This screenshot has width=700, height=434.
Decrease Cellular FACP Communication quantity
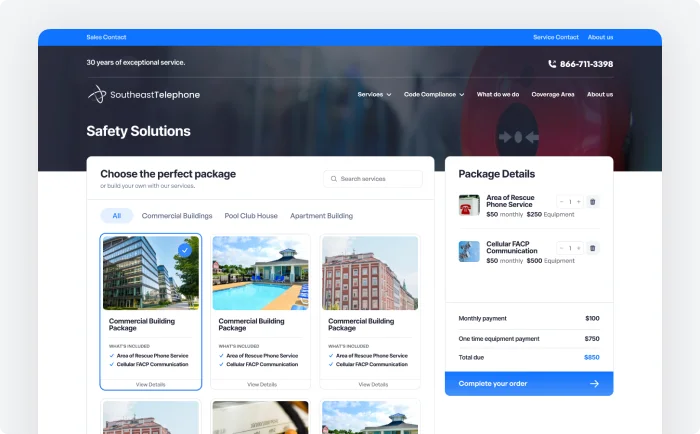pyautogui.click(x=562, y=248)
